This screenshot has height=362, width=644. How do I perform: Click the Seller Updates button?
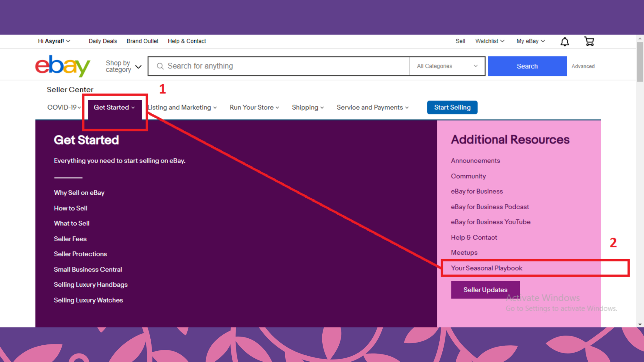pos(485,290)
